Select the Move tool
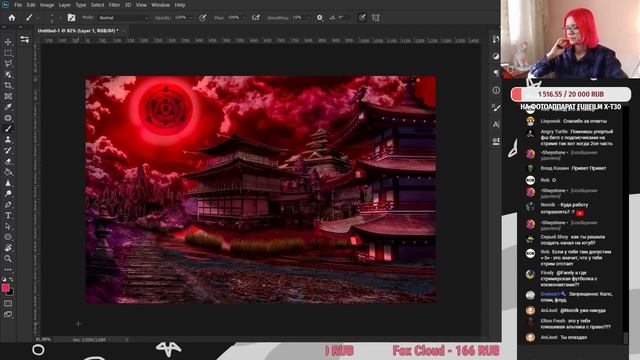This screenshot has width=640, height=360. (x=8, y=42)
